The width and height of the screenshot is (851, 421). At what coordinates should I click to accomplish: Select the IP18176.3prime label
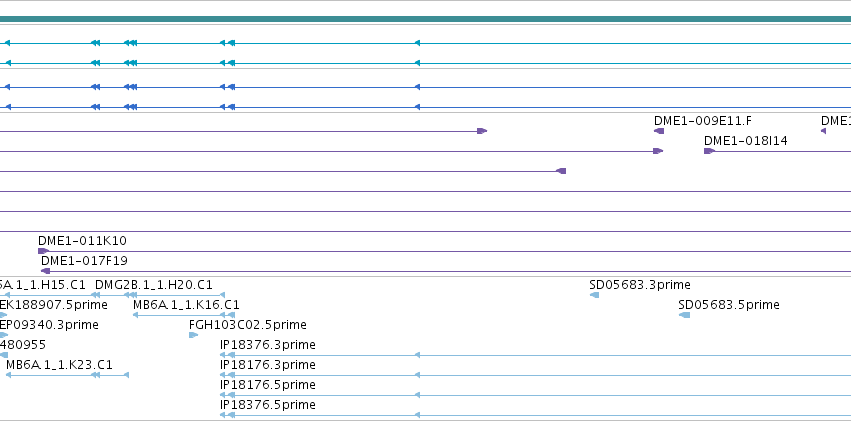coord(268,365)
